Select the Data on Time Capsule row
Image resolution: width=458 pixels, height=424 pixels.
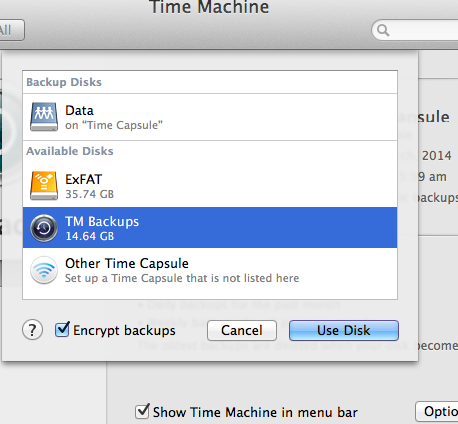coord(210,117)
